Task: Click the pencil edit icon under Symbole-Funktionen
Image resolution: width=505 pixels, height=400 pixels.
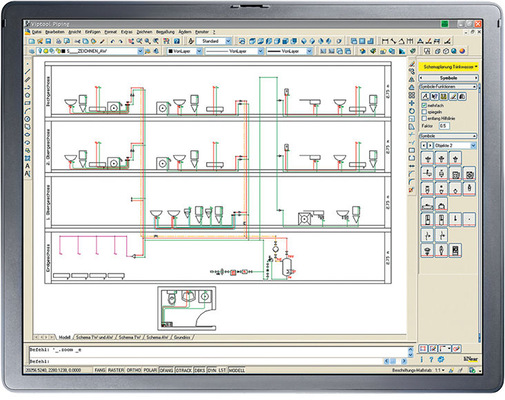Action: point(453,97)
